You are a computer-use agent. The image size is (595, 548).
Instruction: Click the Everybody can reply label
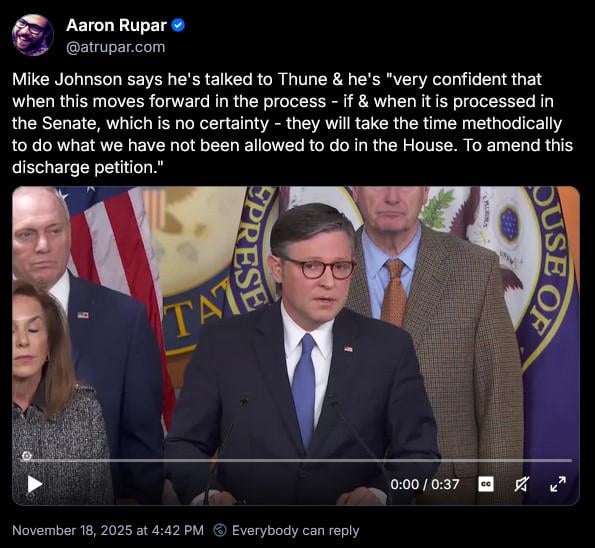296,530
